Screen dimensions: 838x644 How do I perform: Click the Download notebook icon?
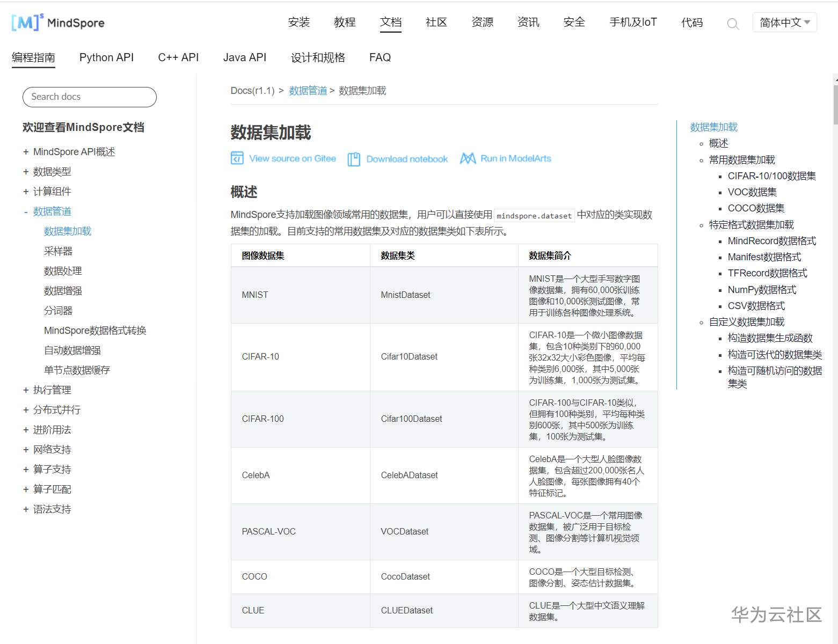pyautogui.click(x=354, y=159)
